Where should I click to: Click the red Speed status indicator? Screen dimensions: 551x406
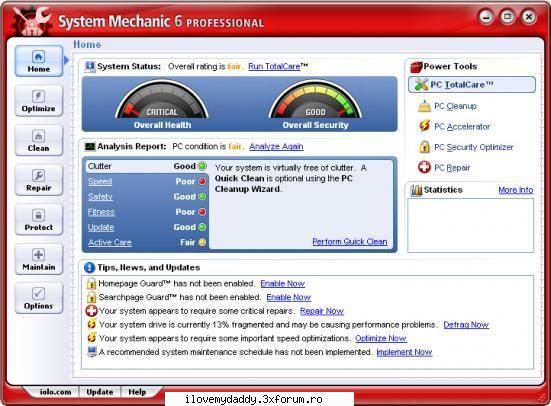point(202,181)
